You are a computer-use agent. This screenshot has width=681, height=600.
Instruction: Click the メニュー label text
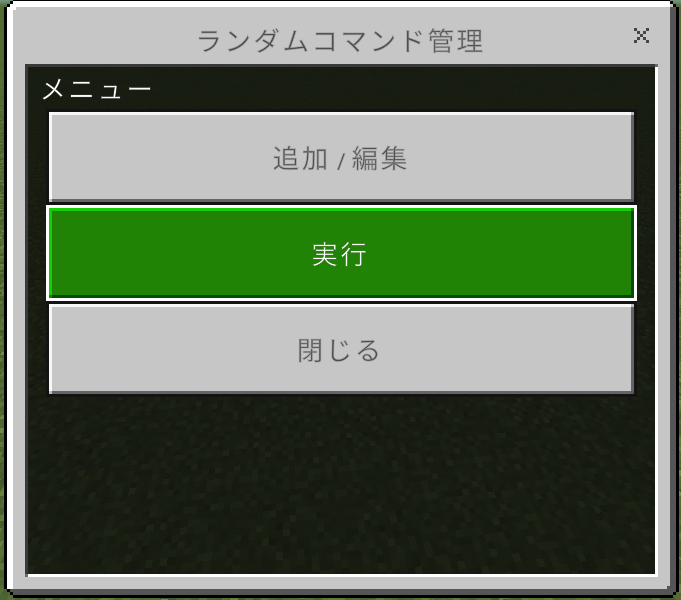pos(96,89)
